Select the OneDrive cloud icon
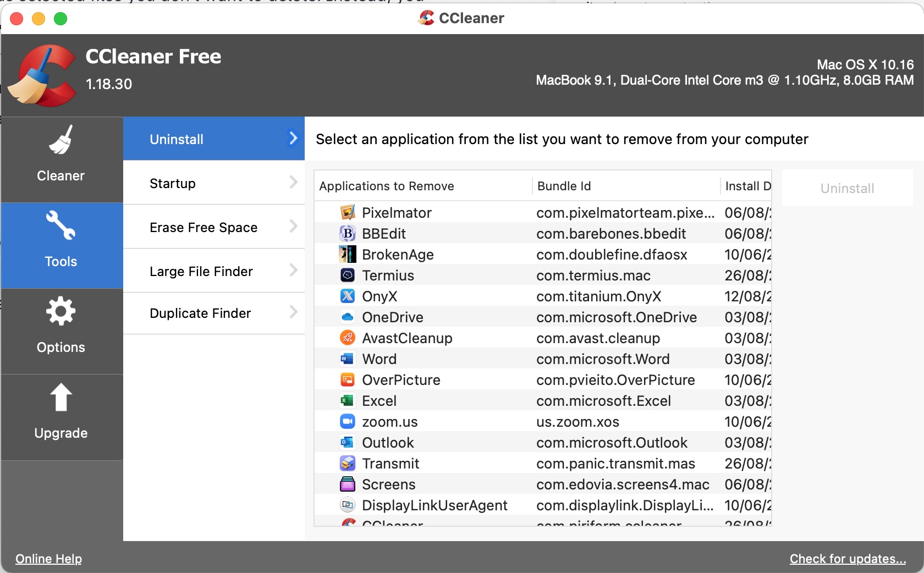The height and width of the screenshot is (573, 924). point(348,317)
